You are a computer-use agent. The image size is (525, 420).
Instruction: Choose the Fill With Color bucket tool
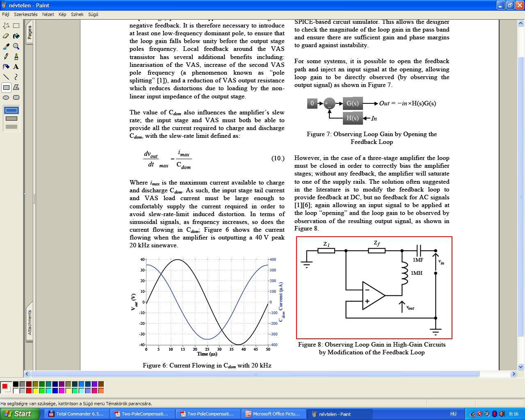pos(16,36)
